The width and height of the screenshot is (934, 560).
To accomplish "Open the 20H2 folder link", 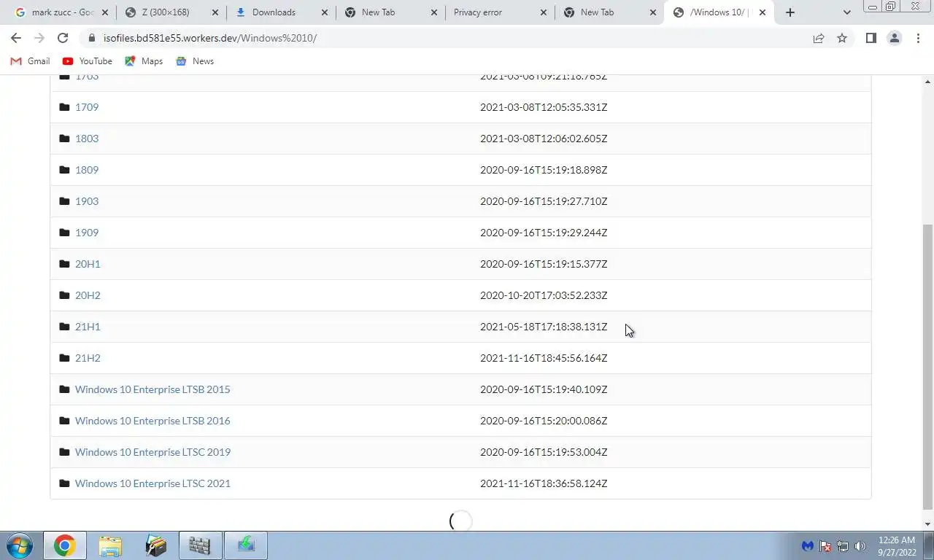I will click(88, 295).
